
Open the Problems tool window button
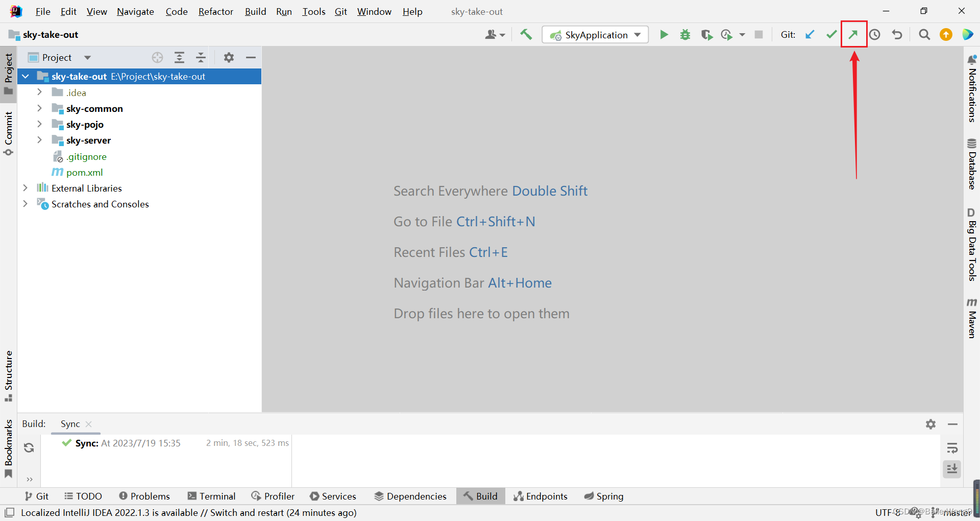pyautogui.click(x=144, y=496)
